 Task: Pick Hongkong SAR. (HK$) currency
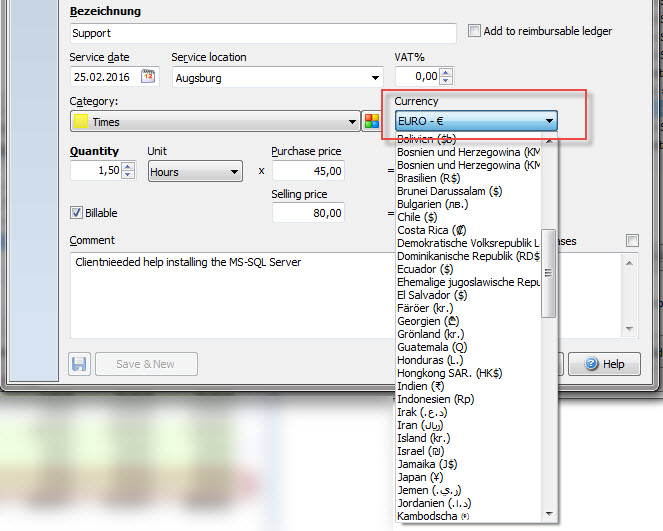pos(451,373)
